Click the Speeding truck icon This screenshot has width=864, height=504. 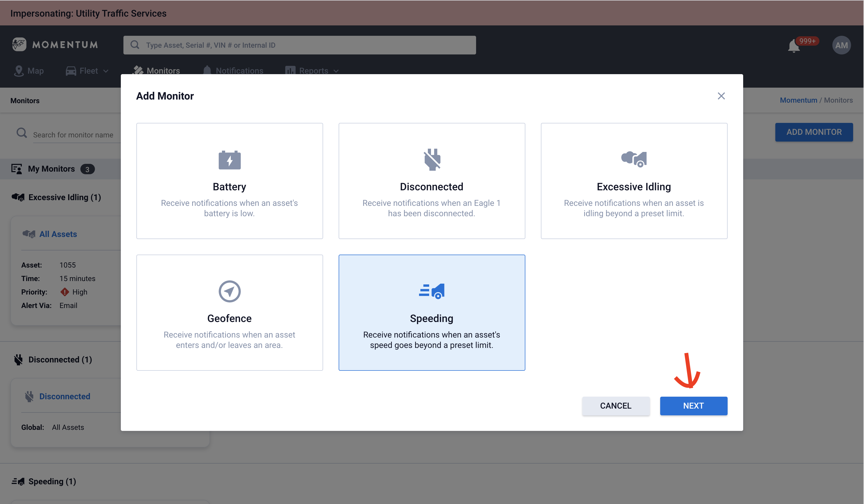(x=432, y=291)
